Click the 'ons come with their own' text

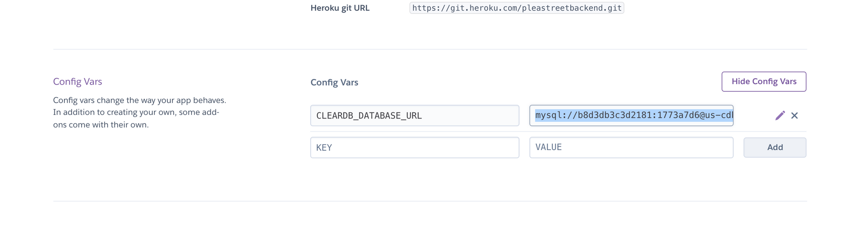[101, 125]
